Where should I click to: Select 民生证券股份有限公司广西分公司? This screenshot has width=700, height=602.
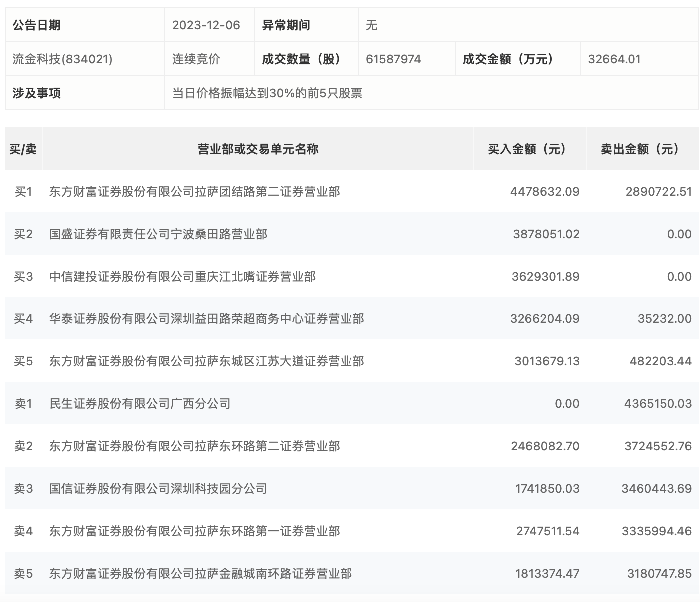tap(140, 404)
